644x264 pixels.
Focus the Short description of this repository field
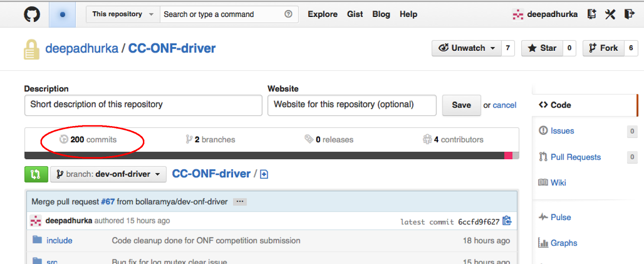click(x=143, y=105)
